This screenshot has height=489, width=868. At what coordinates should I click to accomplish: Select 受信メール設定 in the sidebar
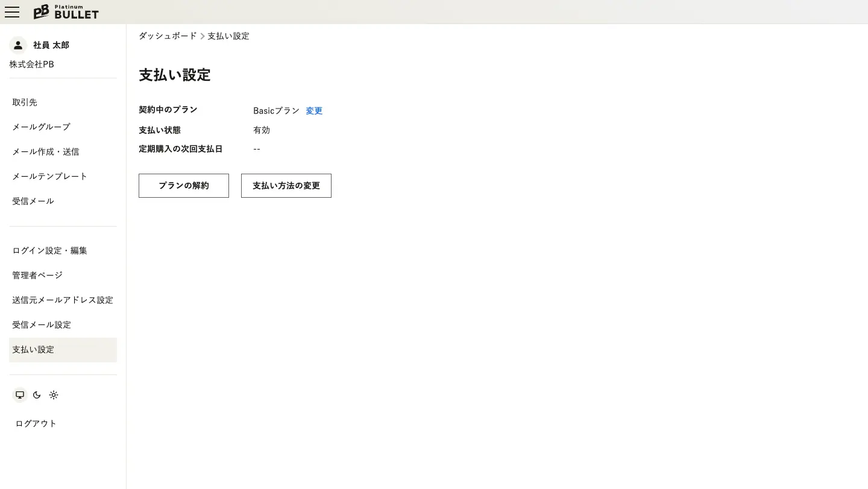tap(42, 325)
